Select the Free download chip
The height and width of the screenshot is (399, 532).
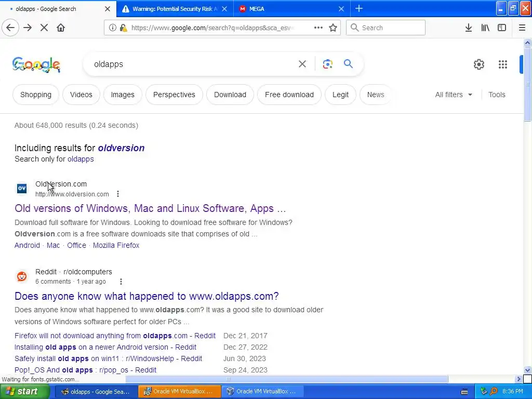(x=289, y=95)
